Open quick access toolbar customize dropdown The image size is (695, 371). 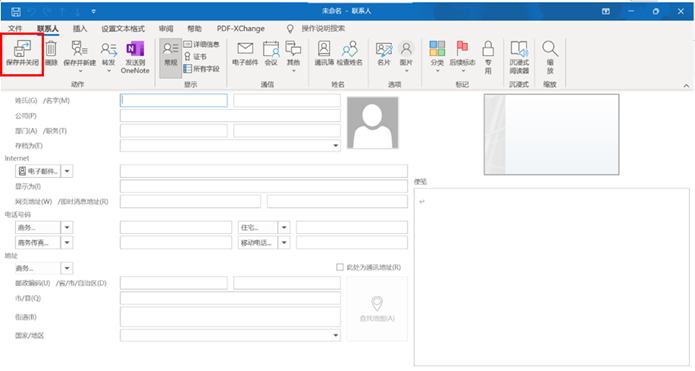(93, 12)
